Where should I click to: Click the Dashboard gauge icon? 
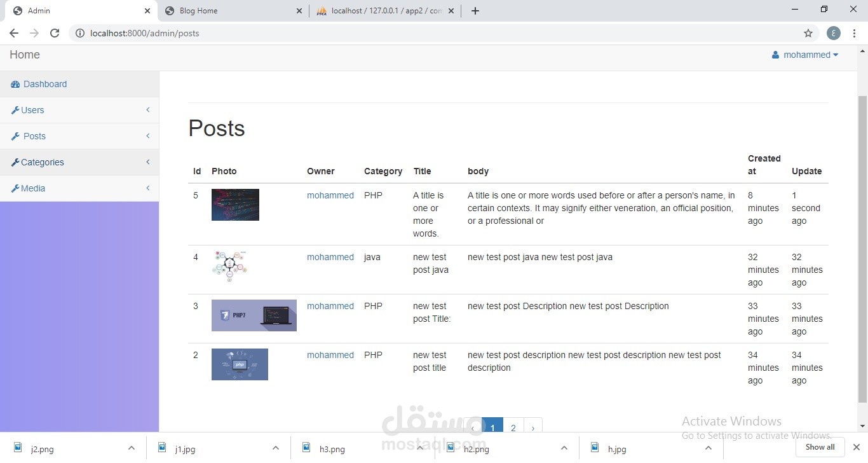(x=16, y=84)
